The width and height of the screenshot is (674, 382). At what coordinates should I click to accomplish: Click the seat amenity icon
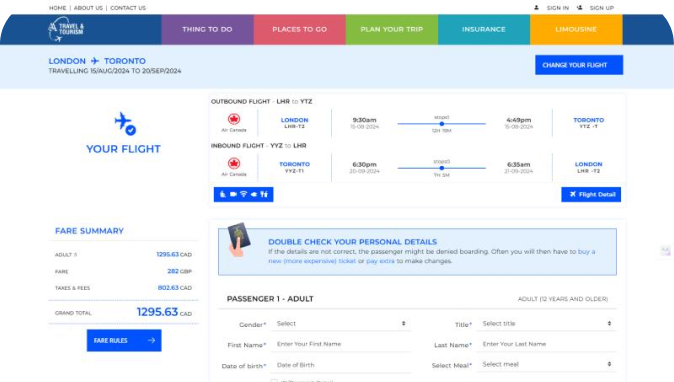tap(223, 194)
